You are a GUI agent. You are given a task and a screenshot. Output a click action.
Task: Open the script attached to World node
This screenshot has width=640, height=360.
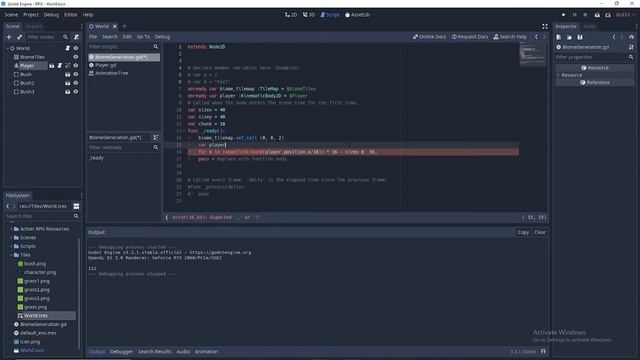click(x=68, y=48)
